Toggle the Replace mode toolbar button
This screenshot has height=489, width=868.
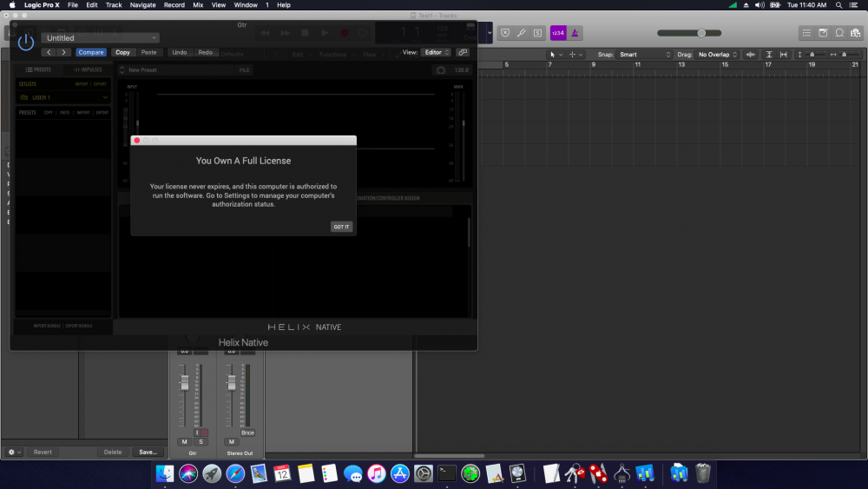(x=505, y=33)
